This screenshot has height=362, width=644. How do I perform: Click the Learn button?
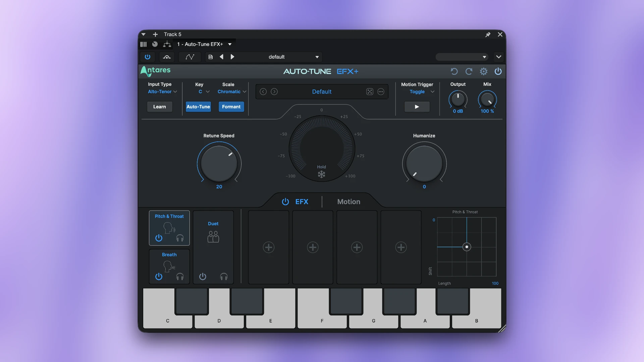(160, 107)
